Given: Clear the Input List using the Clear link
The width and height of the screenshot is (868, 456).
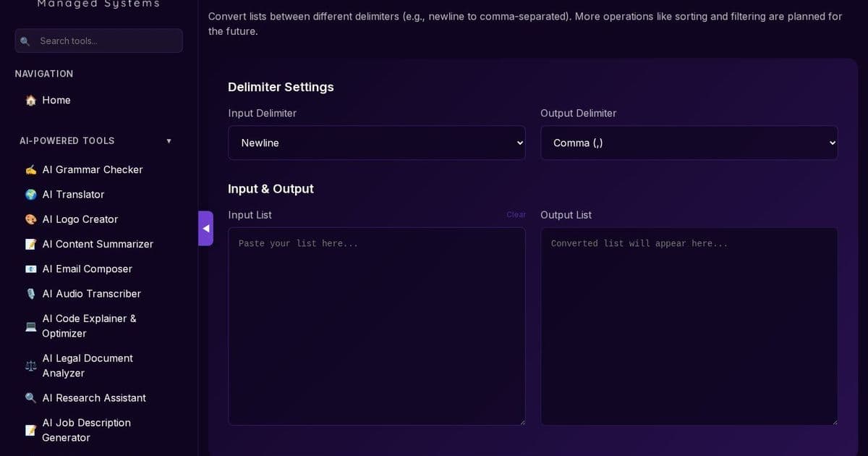Looking at the screenshot, I should tap(516, 214).
